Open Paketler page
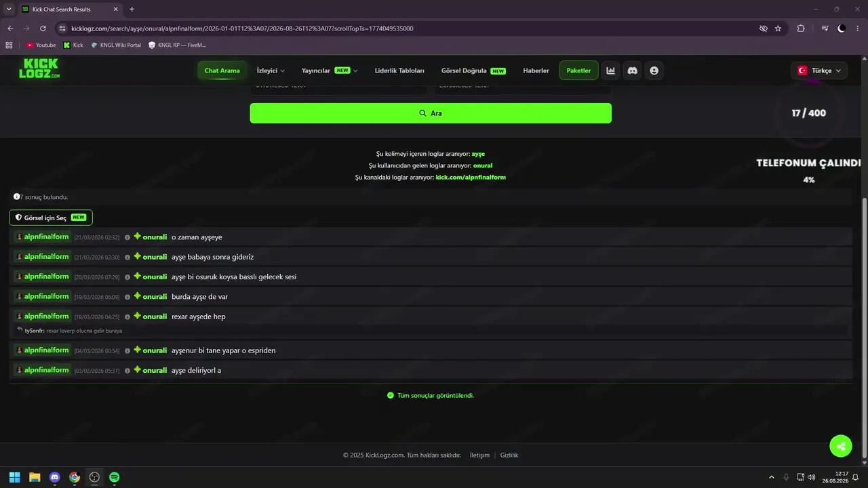868x488 pixels. 578,70
